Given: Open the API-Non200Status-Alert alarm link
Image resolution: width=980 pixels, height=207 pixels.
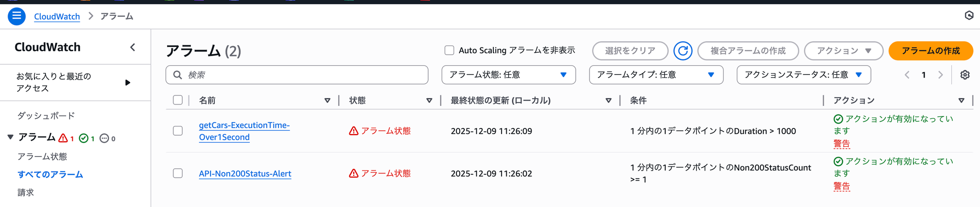Looking at the screenshot, I should point(245,173).
